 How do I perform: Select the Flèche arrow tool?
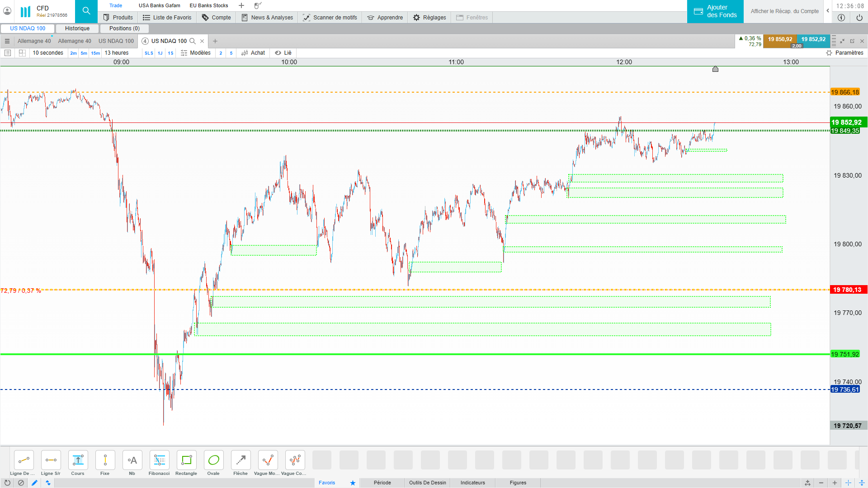pos(241,460)
